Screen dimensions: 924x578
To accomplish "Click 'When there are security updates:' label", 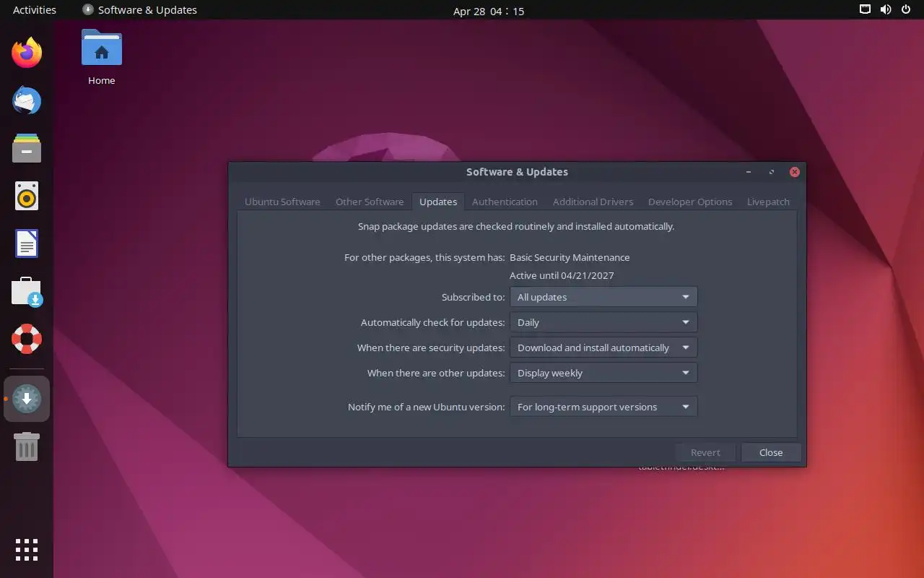I will 431,348.
